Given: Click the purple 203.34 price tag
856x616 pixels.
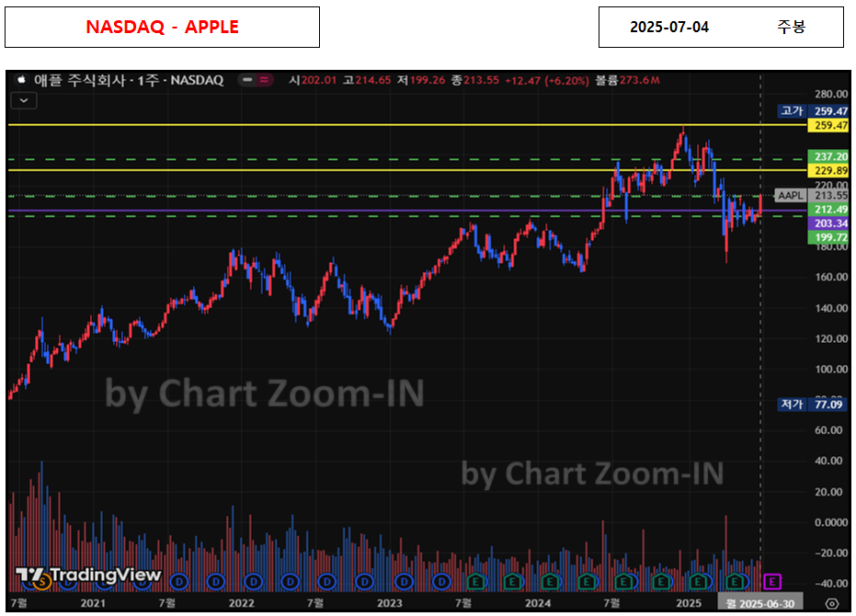Looking at the screenshot, I should tap(828, 222).
